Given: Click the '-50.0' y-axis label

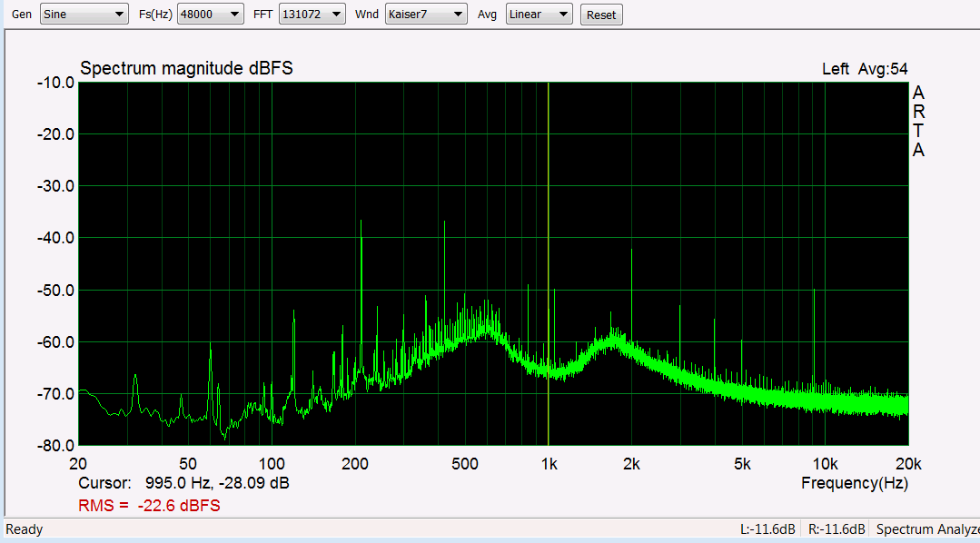Looking at the screenshot, I should pos(55,291).
